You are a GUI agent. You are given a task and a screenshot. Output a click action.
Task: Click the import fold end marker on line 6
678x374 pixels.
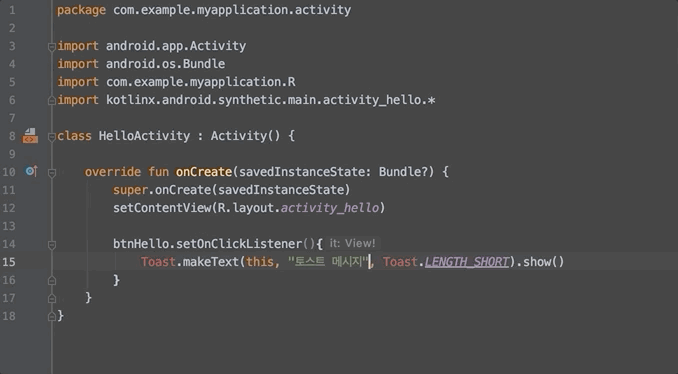coord(51,100)
